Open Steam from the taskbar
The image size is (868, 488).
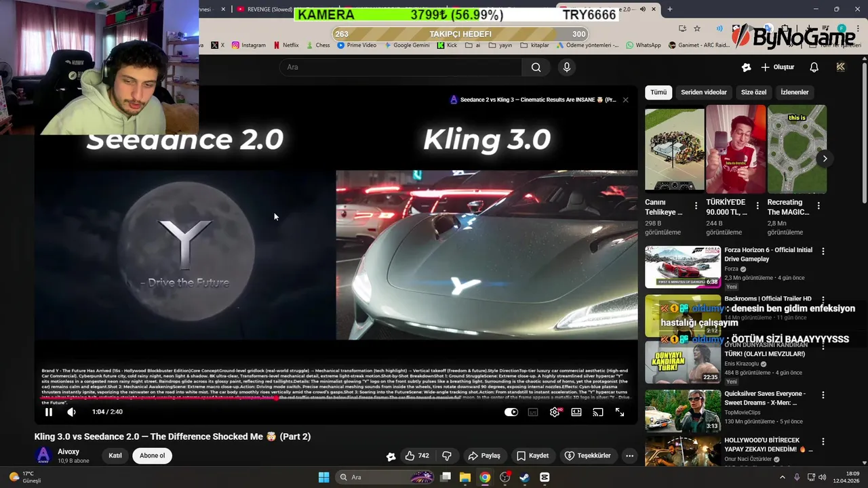click(x=524, y=477)
